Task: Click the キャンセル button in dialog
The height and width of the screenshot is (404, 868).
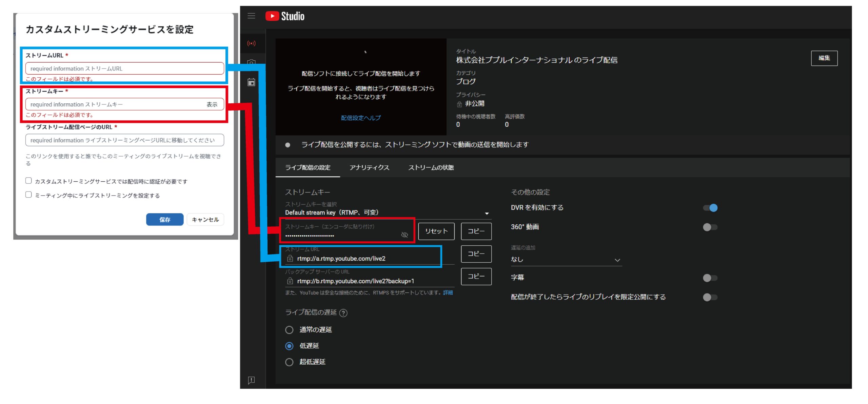Action: [205, 220]
